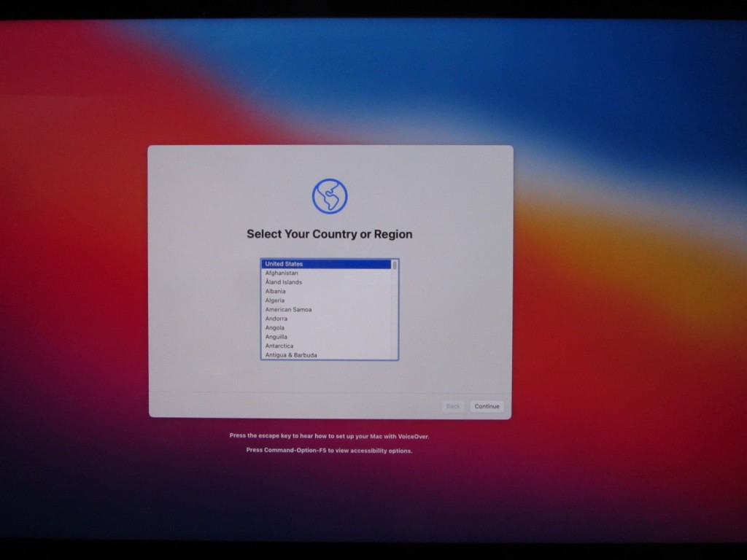747x560 pixels.
Task: Choose Antarctica from the list
Action: point(326,346)
